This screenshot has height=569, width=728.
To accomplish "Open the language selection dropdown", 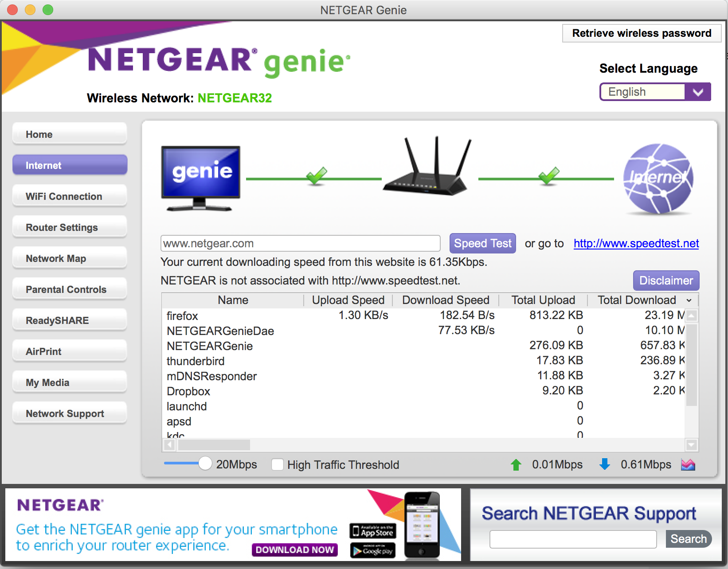I will pos(699,92).
